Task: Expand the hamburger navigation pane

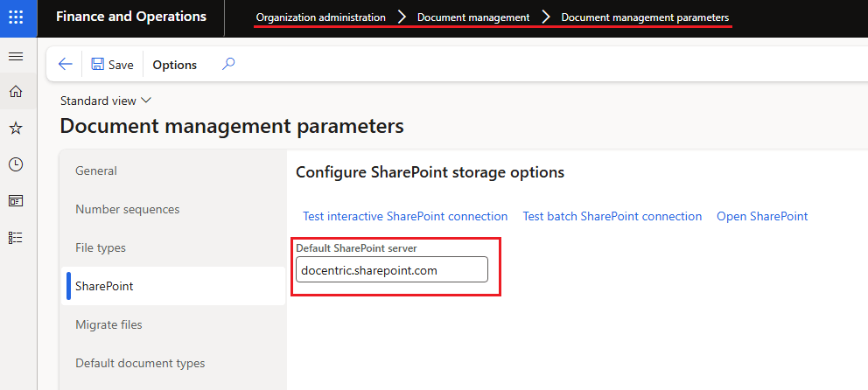Action: (16, 57)
